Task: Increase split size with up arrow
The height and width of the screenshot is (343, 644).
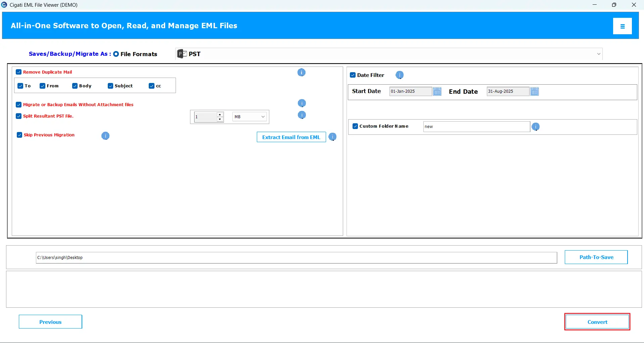Action: (x=220, y=114)
